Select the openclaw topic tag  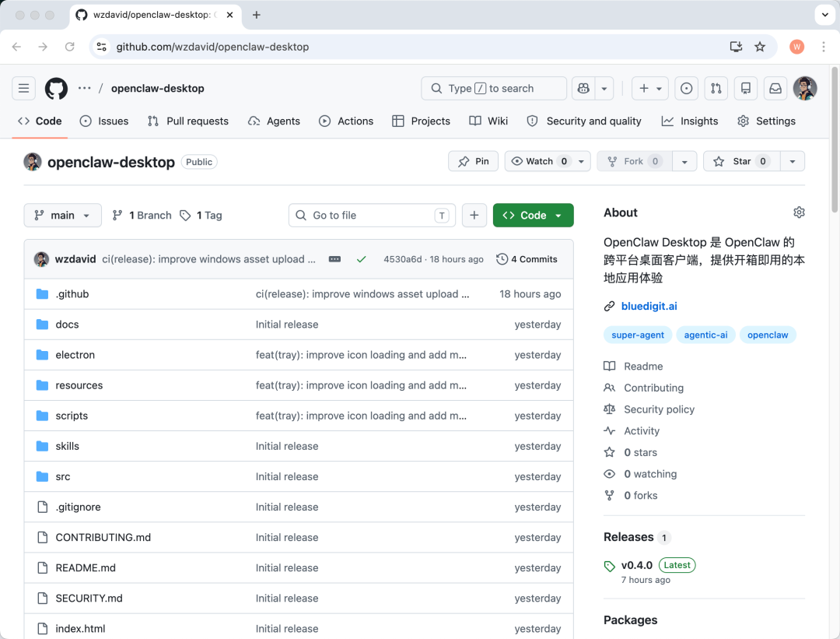768,335
